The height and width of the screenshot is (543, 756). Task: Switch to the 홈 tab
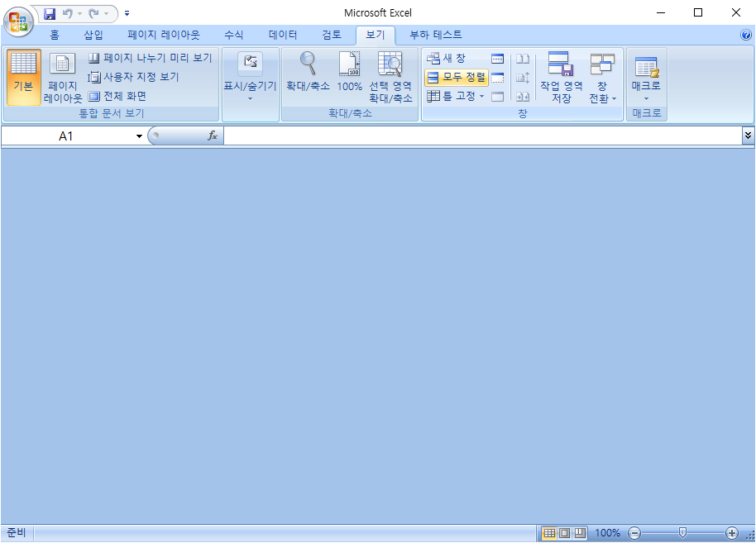click(55, 35)
